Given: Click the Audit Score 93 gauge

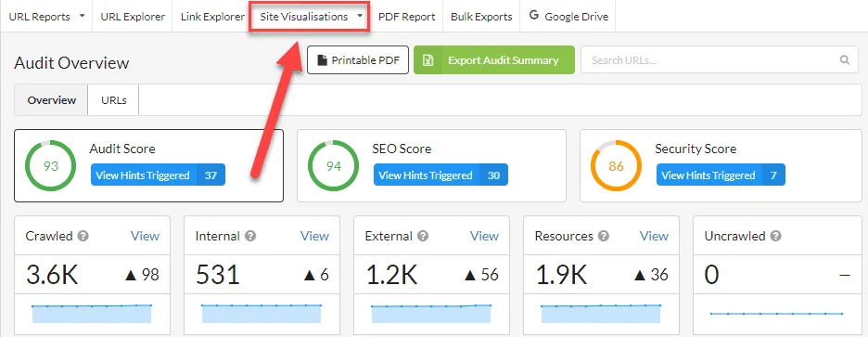Looking at the screenshot, I should (x=50, y=166).
